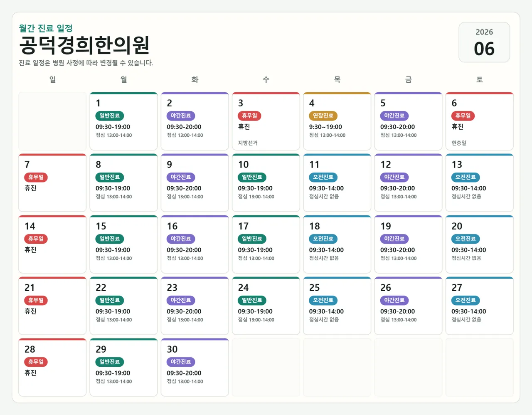This screenshot has height=415, width=532.
Task: Select the 휴무일 badge on day 6
Action: coord(463,116)
